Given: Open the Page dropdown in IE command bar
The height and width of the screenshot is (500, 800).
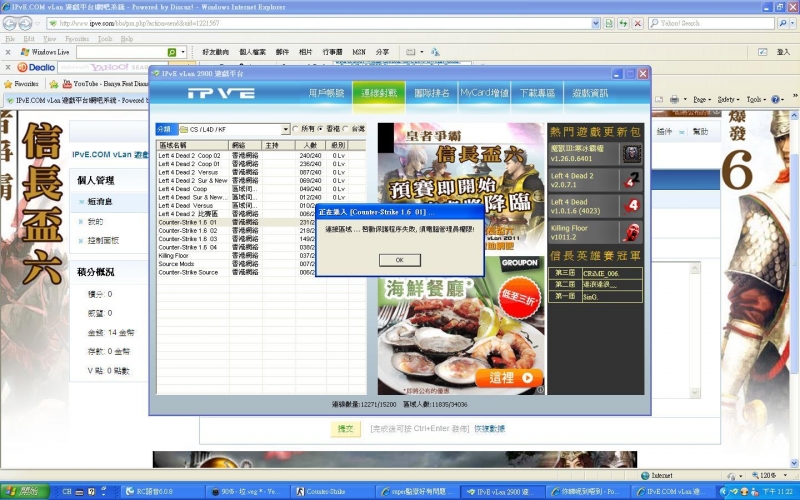Looking at the screenshot, I should coord(702,99).
